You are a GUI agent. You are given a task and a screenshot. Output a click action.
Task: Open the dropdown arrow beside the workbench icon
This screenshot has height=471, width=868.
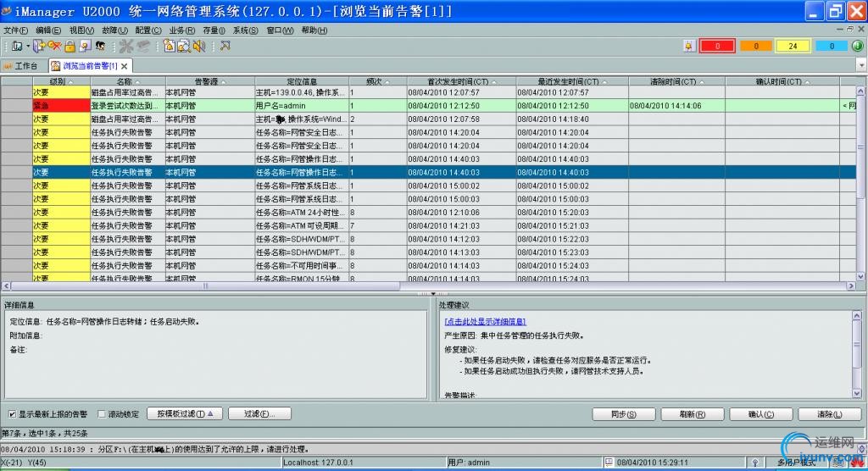(x=28, y=47)
